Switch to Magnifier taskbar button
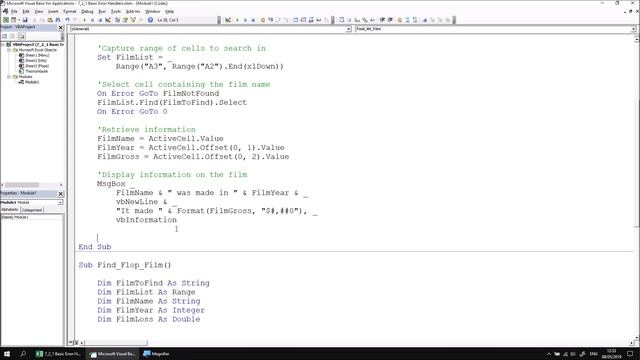 157,353
